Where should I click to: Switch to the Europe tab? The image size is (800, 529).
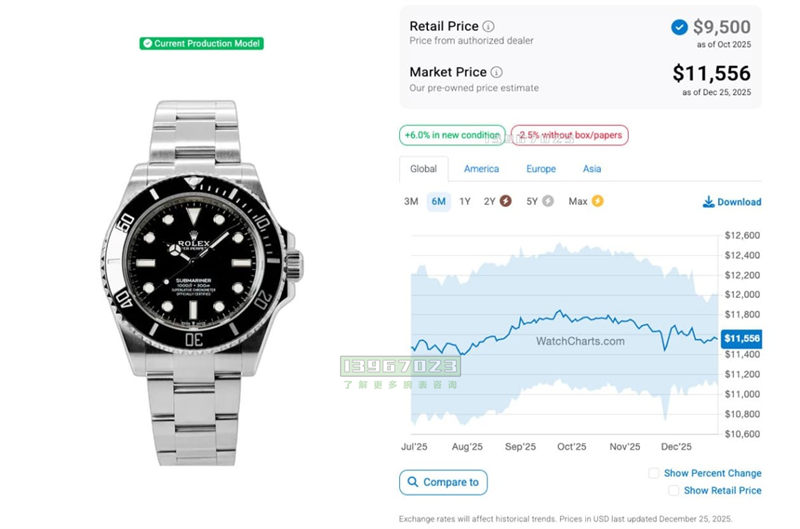(541, 169)
